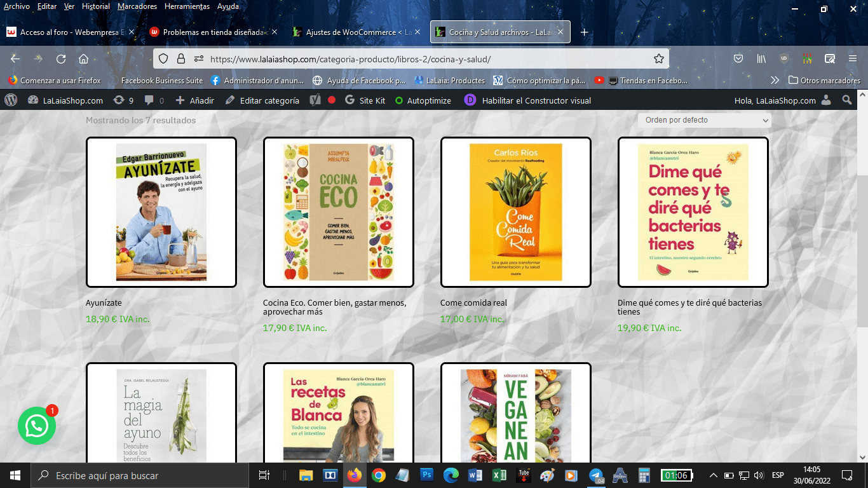
Task: Switch the ESP keyboard language indicator
Action: pyautogui.click(x=778, y=475)
